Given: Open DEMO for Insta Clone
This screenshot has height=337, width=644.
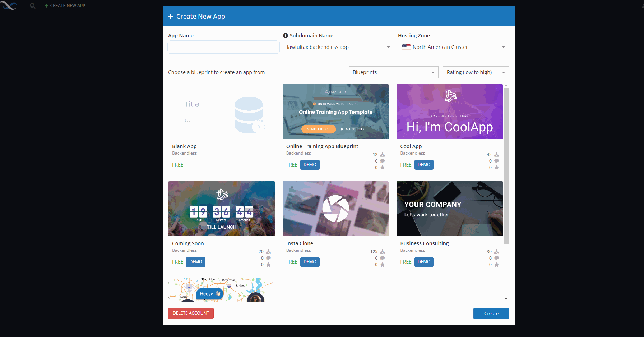Looking at the screenshot, I should pyautogui.click(x=310, y=262).
